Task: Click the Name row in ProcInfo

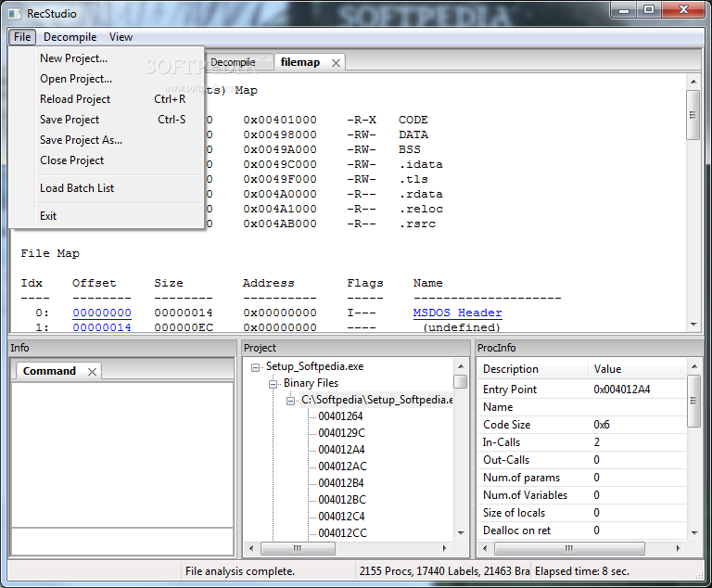Action: (x=581, y=407)
